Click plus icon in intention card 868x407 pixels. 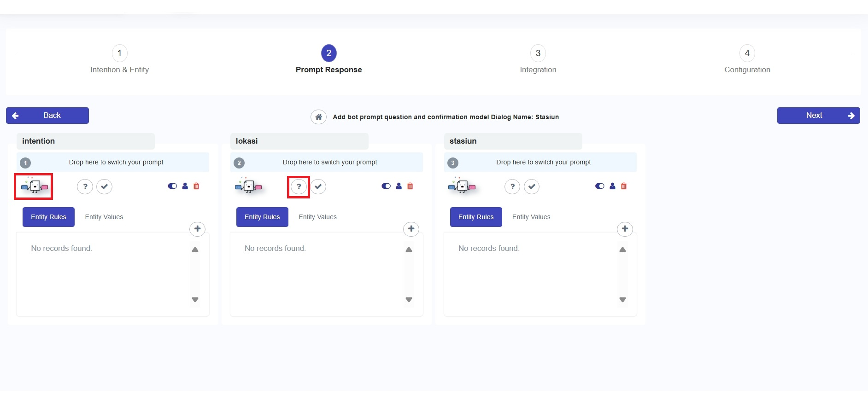[197, 229]
